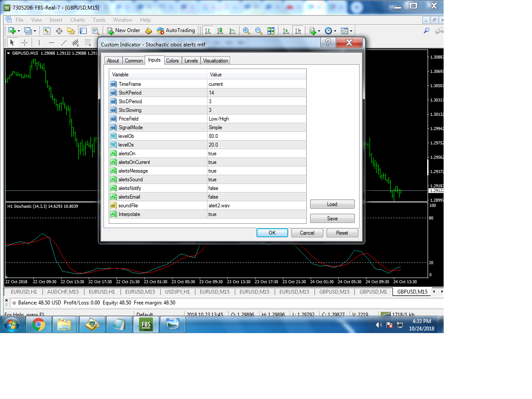Open the search magnifier icon

point(426,30)
